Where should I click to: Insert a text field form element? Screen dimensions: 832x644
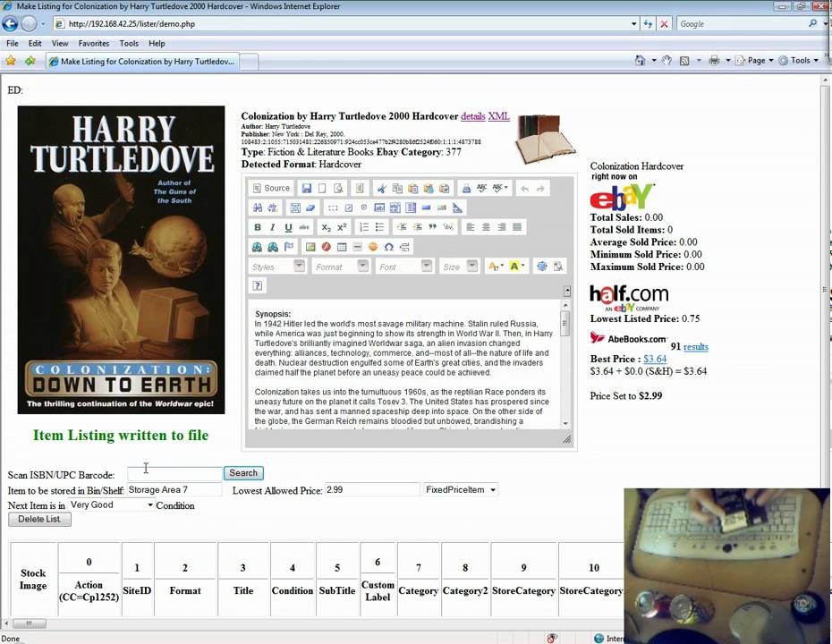[379, 208]
